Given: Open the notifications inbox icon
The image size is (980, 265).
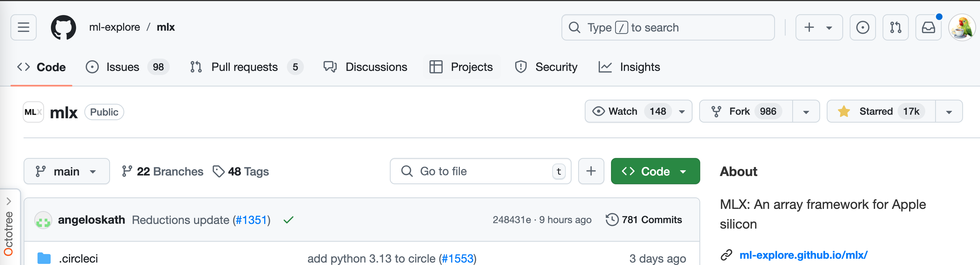Looking at the screenshot, I should point(928,27).
